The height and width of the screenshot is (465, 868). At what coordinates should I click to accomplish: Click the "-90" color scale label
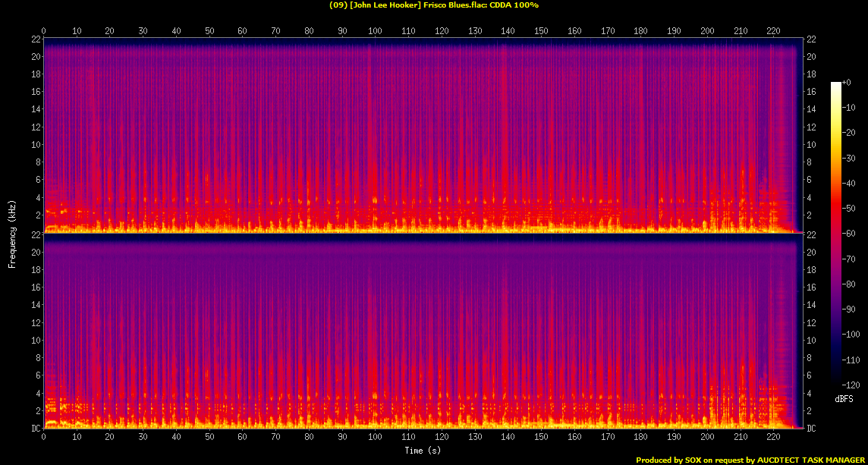coord(848,309)
